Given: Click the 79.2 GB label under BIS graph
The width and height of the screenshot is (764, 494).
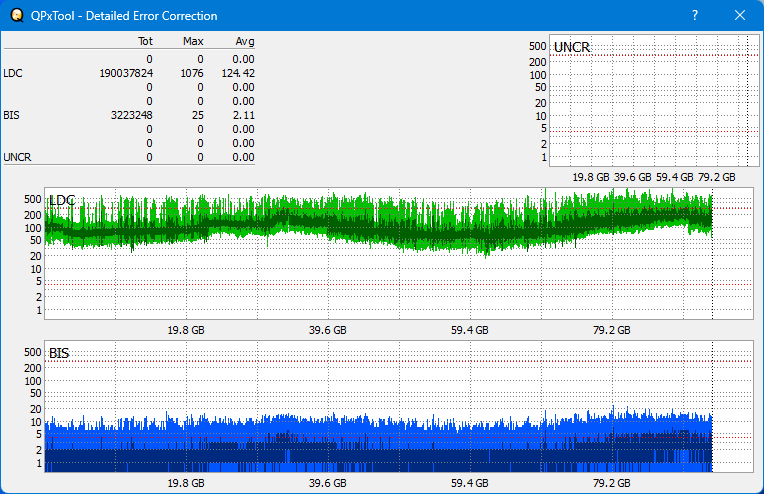Looking at the screenshot, I should click(x=611, y=483).
